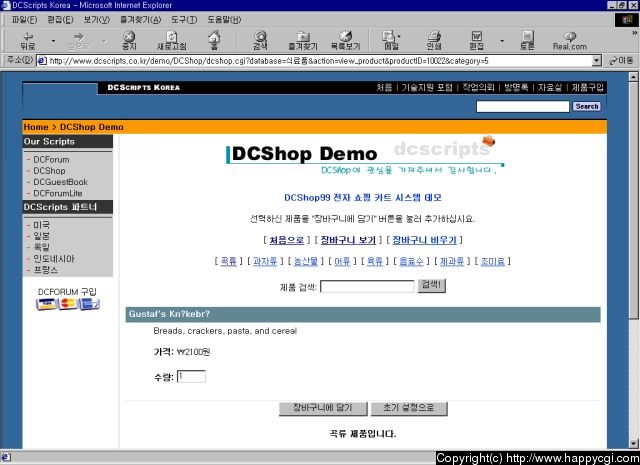Click the 처음 link in top navigation
Viewport: 640px width, 465px height.
click(384, 87)
